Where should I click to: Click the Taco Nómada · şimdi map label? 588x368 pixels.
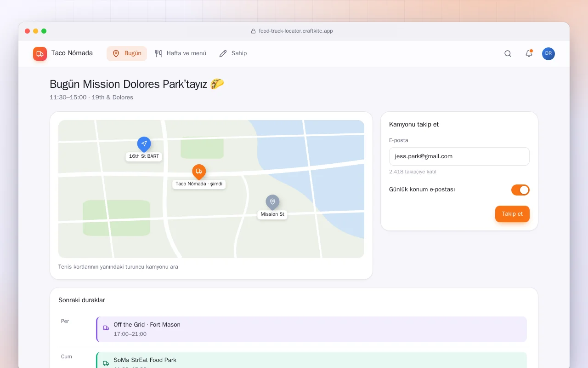199,184
